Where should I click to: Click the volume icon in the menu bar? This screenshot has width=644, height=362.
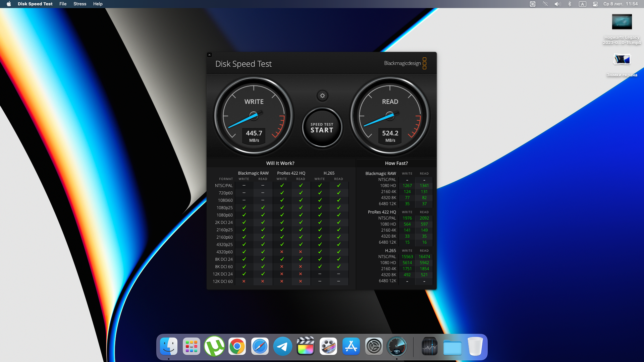[557, 4]
